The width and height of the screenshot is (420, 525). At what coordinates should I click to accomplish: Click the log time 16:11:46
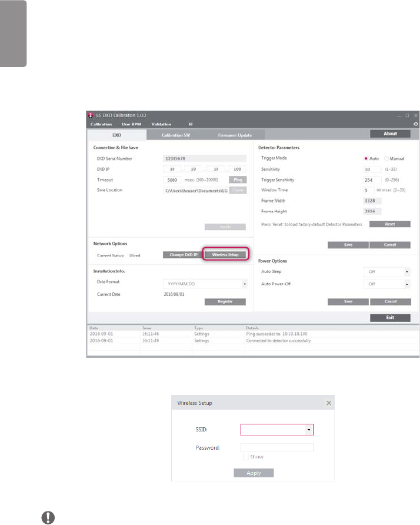151,334
